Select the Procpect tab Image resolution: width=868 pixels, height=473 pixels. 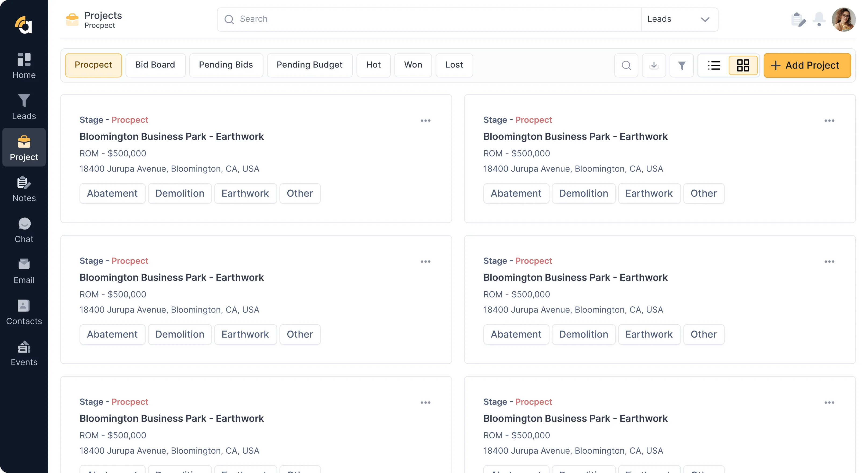93,65
